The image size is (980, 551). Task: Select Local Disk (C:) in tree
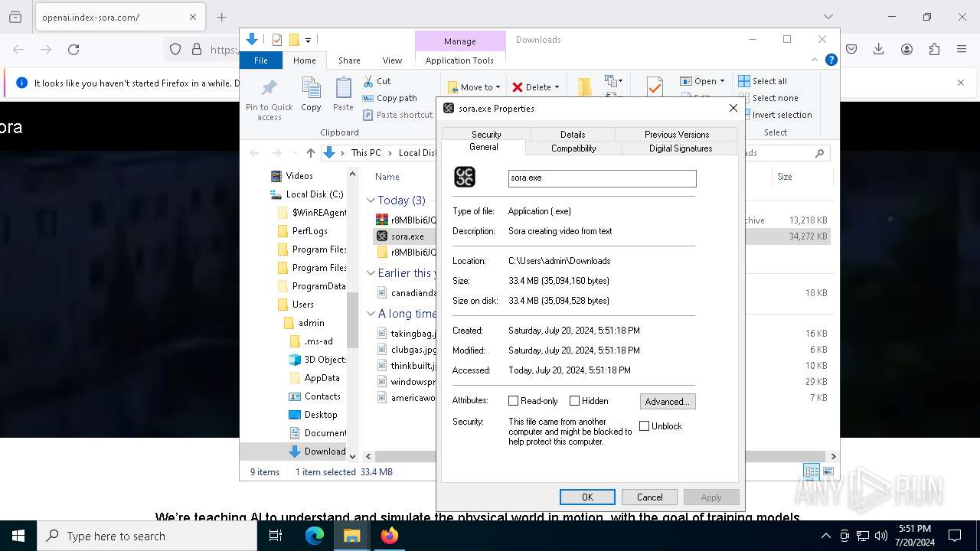pos(314,194)
